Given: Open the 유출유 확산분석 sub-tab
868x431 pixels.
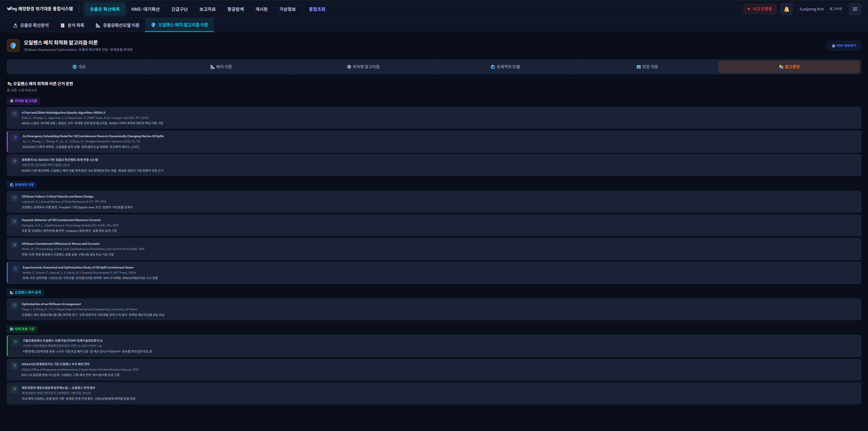Looking at the screenshot, I should click(x=31, y=25).
